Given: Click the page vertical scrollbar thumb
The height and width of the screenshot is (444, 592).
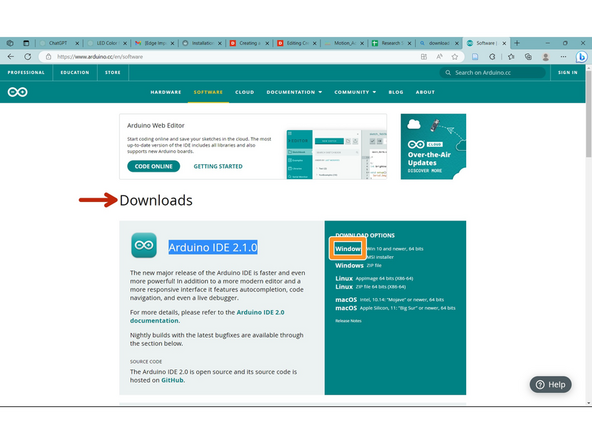Looking at the screenshot, I should point(589,113).
